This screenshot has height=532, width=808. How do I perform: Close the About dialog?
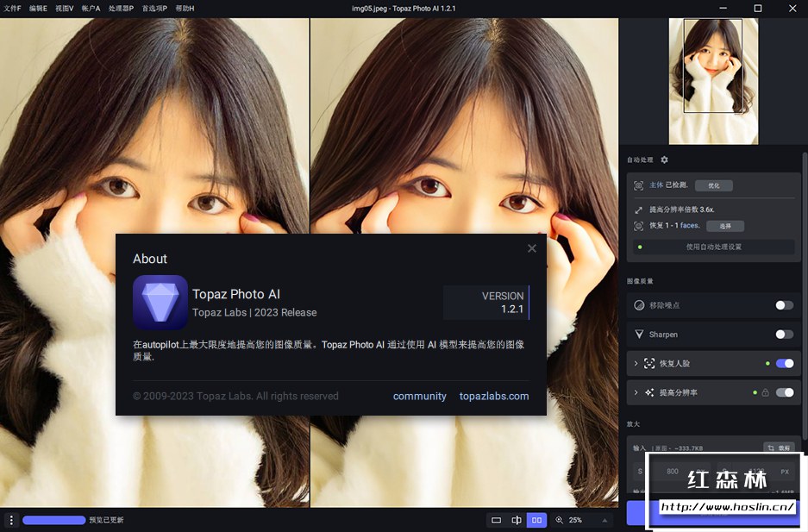[532, 248]
